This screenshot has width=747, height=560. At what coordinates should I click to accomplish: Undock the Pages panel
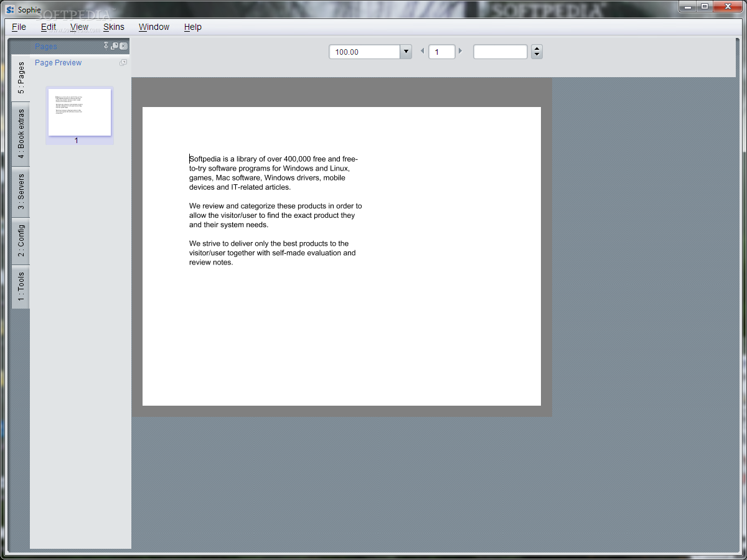[115, 46]
